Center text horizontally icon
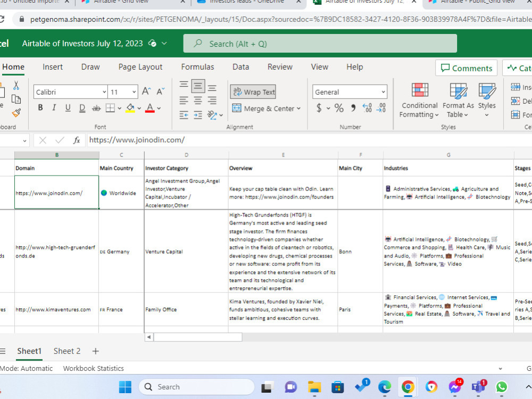 [198, 101]
